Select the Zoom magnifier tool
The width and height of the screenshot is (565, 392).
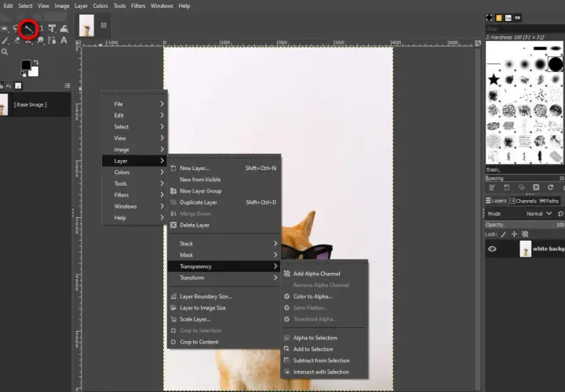click(5, 53)
